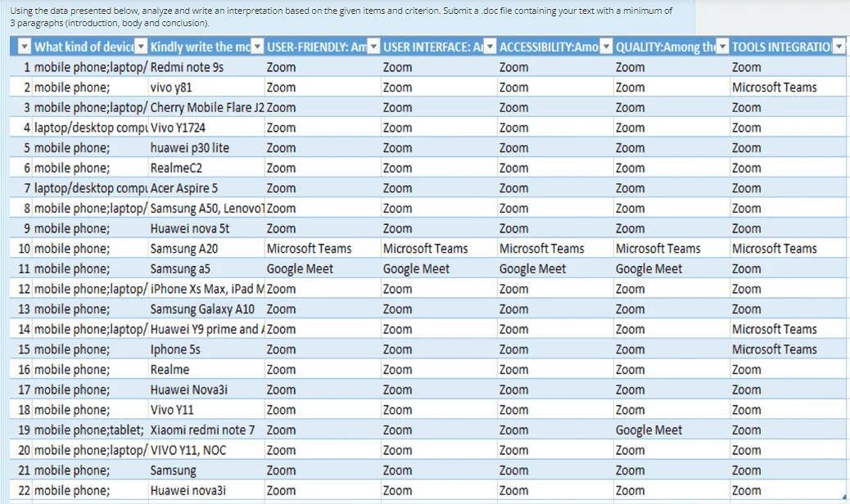Click 'Zoom' in row 1 USER-FRIENDLY column
This screenshot has height=504, width=850.
282,67
